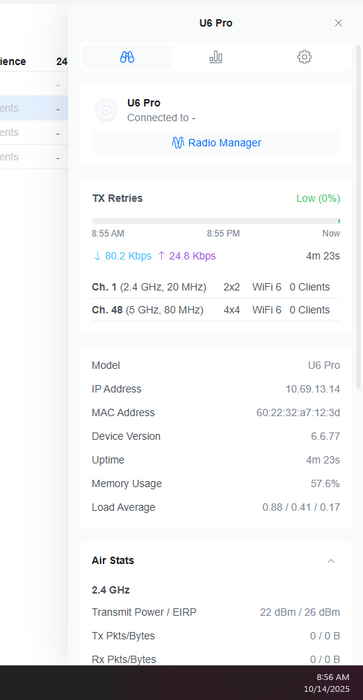Click the TX Retries timeline bar
The image size is (363, 700).
pyautogui.click(x=216, y=221)
